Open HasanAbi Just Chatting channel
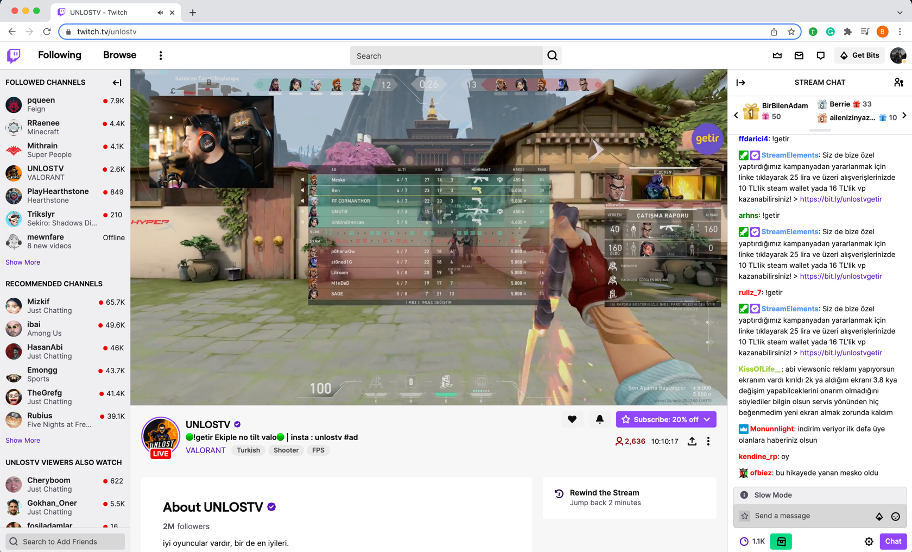Viewport: 912px width, 552px height. click(x=65, y=351)
